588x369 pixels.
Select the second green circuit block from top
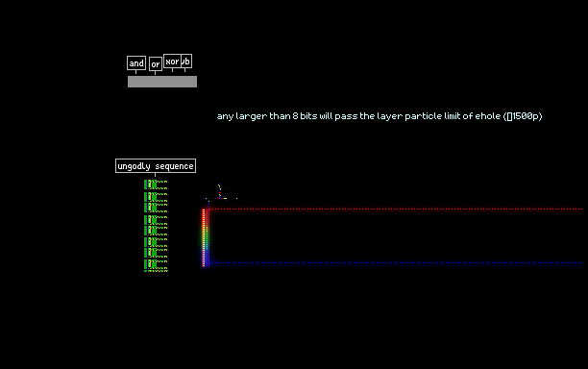(156, 197)
